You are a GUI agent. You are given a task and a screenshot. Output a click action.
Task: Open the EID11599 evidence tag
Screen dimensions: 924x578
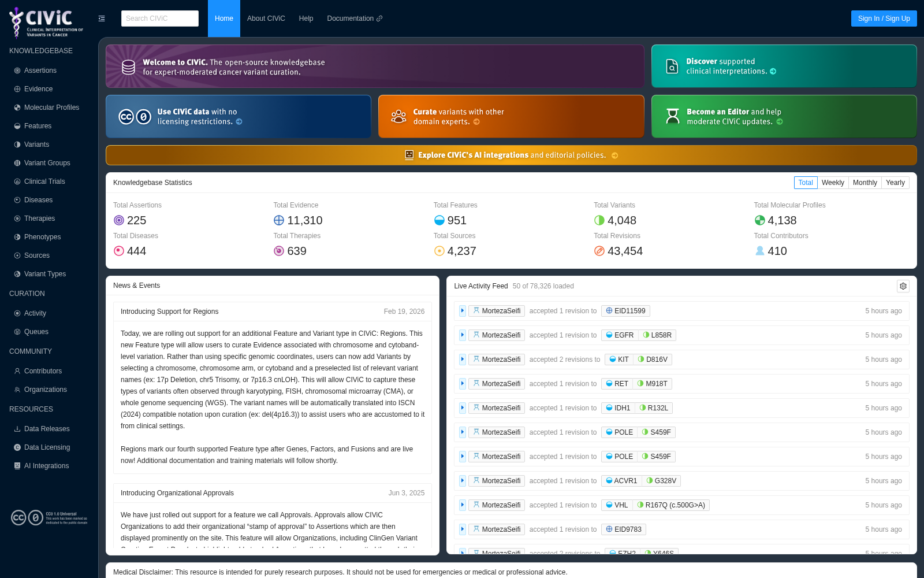pyautogui.click(x=625, y=311)
